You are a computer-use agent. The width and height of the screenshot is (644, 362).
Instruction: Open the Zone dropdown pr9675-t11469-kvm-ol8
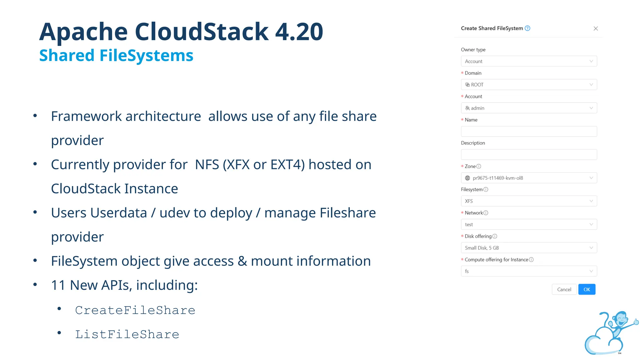click(529, 178)
